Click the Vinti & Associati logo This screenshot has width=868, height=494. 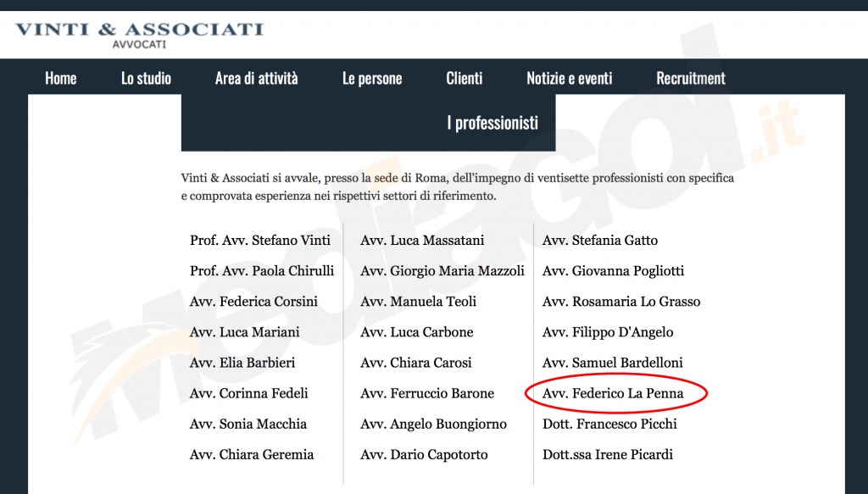coord(140,35)
